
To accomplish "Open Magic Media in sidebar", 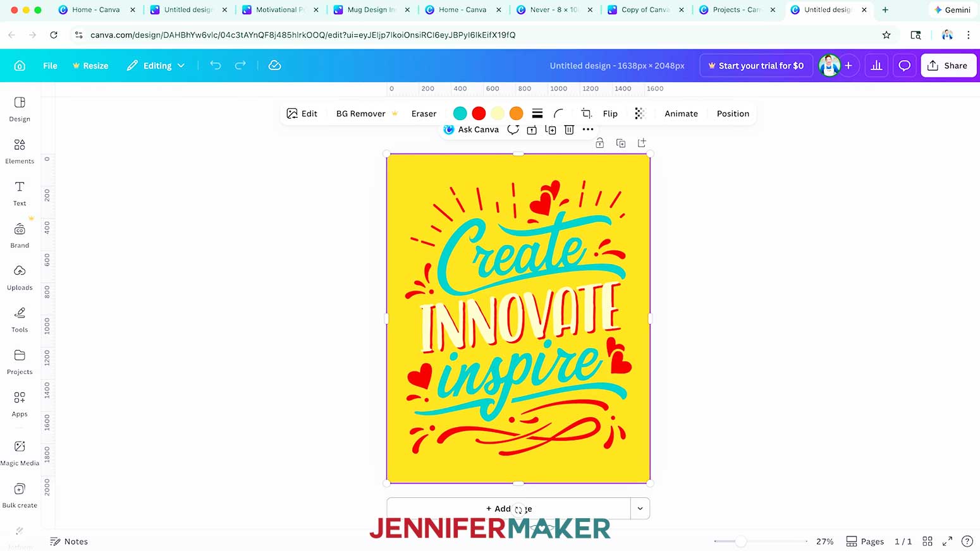I will tap(20, 454).
